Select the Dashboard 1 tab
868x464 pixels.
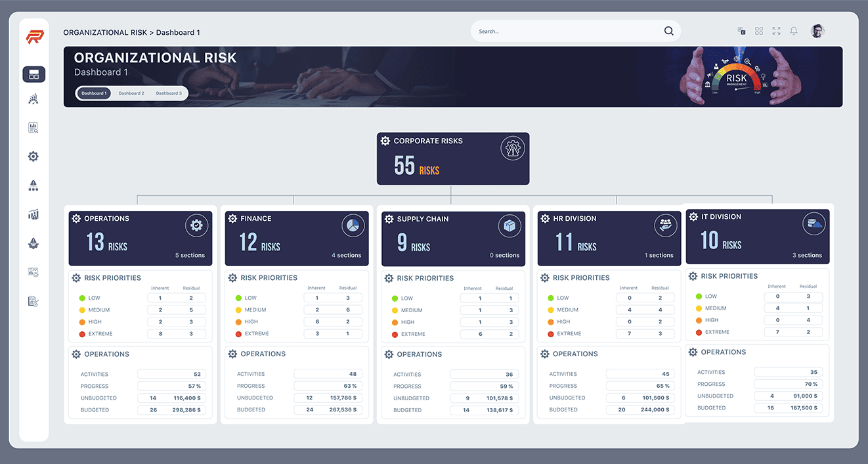pos(93,93)
